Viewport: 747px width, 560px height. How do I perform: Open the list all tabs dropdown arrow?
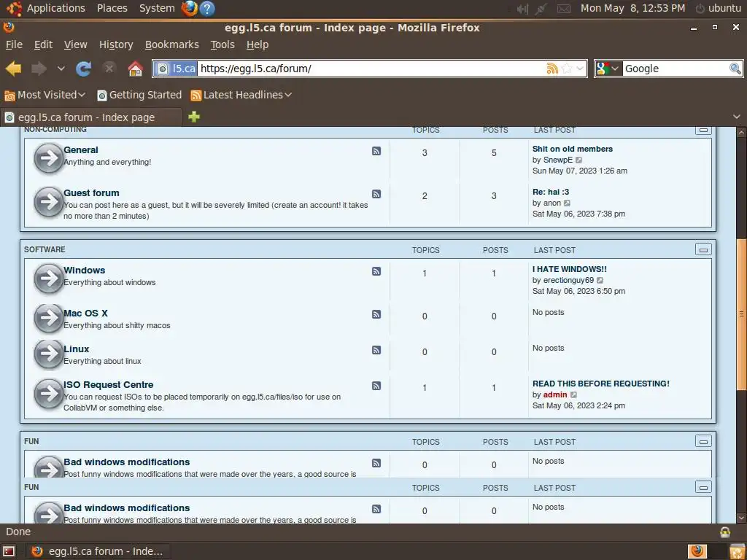tap(737, 117)
